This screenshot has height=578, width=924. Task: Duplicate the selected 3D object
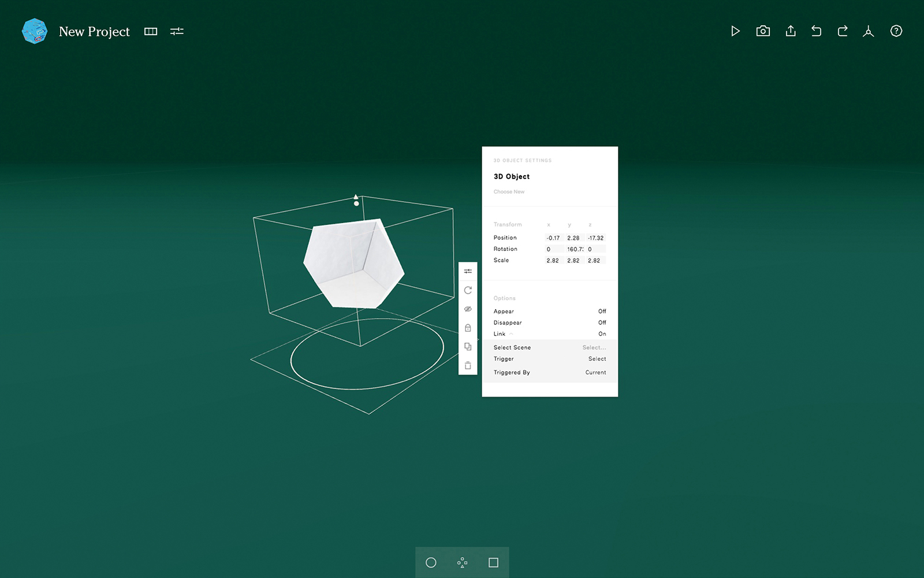tap(468, 347)
